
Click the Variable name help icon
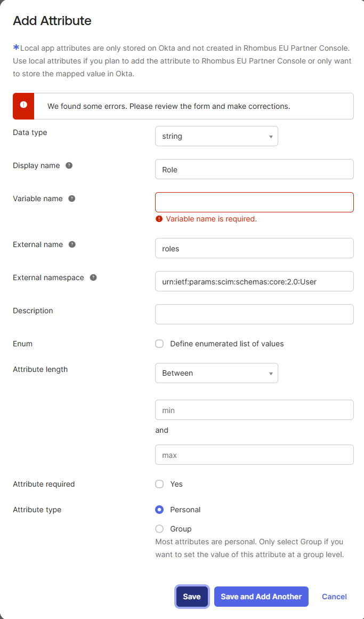pyautogui.click(x=72, y=199)
